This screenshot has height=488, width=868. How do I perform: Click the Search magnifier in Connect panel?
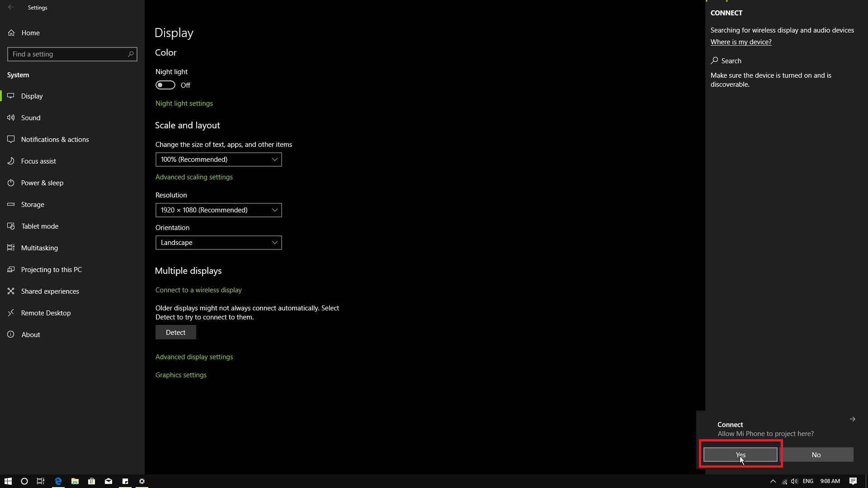coord(714,61)
